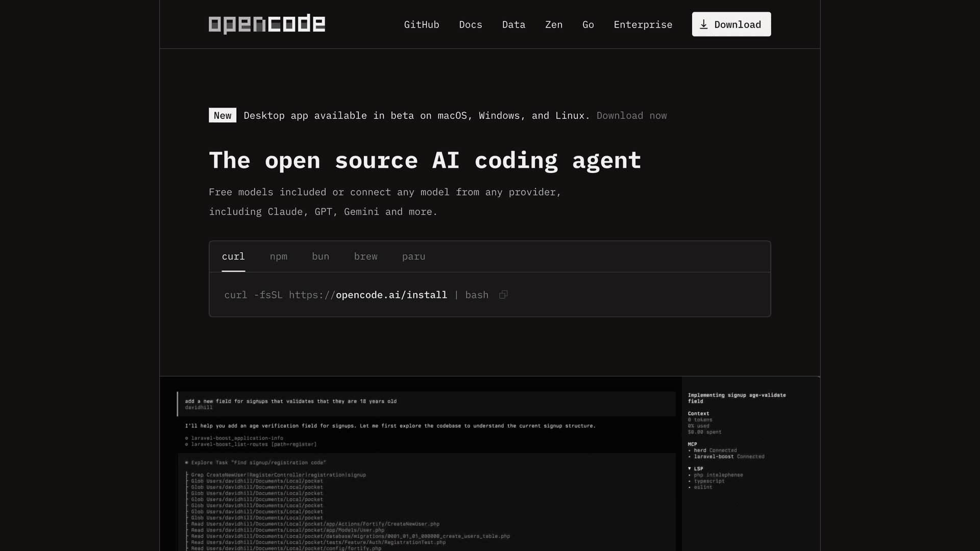Click the opencode.ai/install command text

pyautogui.click(x=391, y=295)
